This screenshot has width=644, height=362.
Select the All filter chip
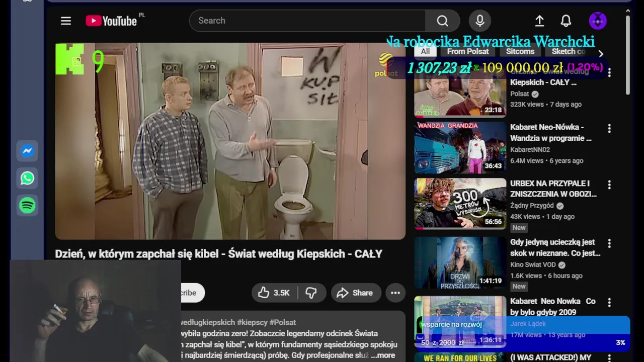pos(425,51)
